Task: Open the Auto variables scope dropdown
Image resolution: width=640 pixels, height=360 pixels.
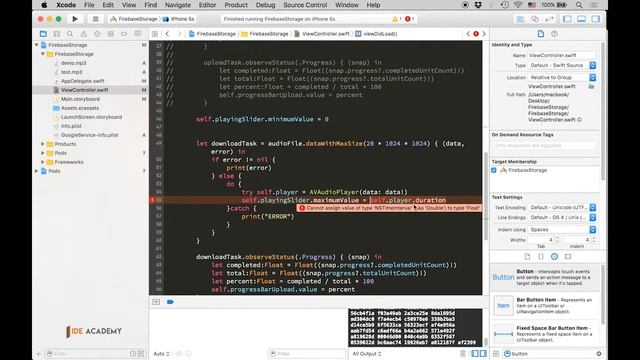Action: (161, 353)
